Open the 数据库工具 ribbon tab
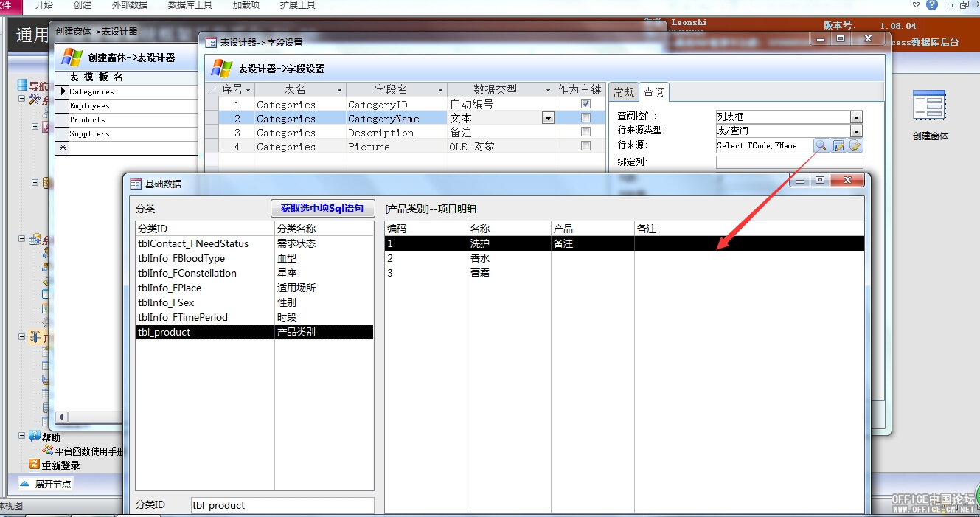Screen dimensions: 980x517 point(190,5)
